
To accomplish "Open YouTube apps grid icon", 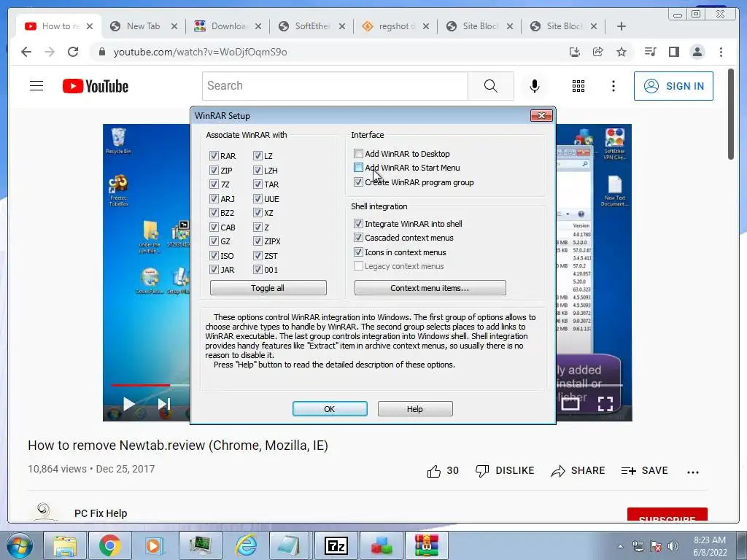I will (578, 86).
